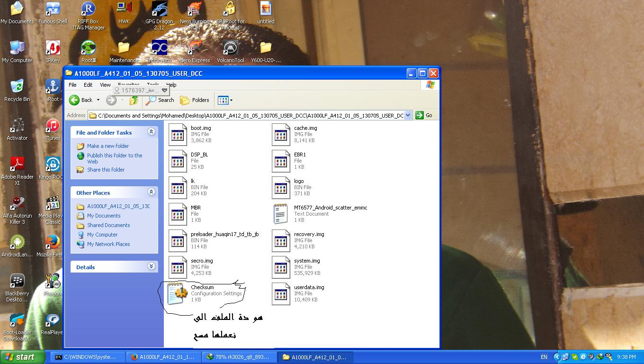This screenshot has height=364, width=644.
Task: Open the untitled desktop file
Action: pyautogui.click(x=266, y=12)
